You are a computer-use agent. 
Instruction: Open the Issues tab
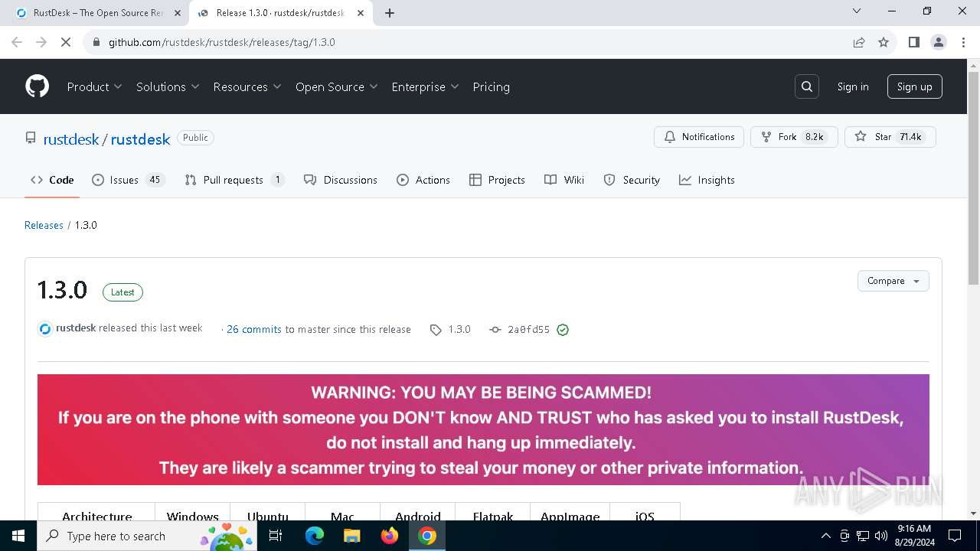128,180
